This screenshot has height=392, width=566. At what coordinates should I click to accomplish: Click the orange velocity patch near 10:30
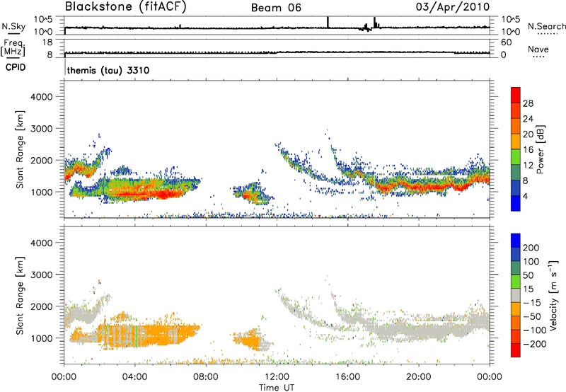[249, 340]
